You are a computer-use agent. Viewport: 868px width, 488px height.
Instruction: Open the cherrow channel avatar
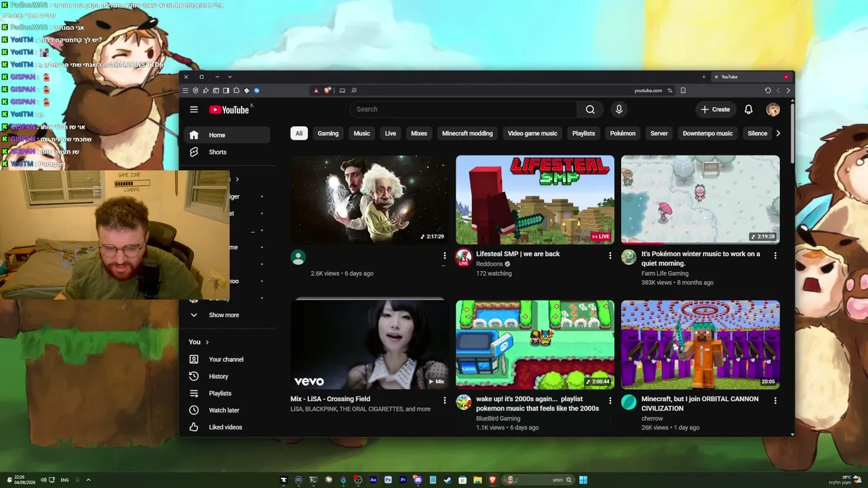point(629,403)
